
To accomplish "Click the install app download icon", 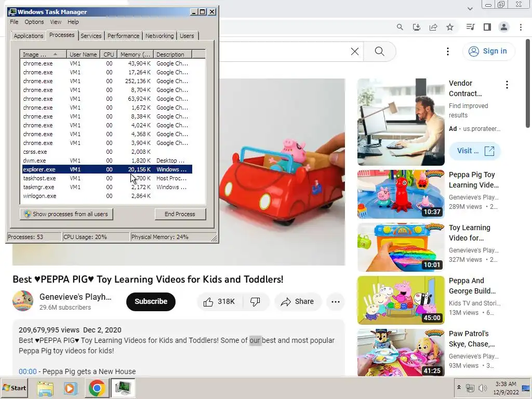I will point(416,27).
